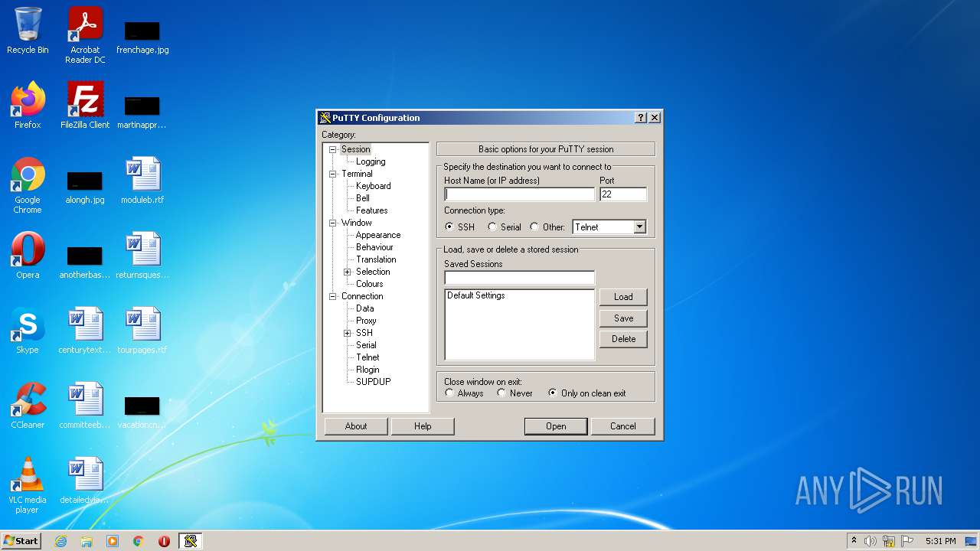Open CCleaner desktop shortcut
This screenshot has width=980, height=551.
pyautogui.click(x=28, y=406)
